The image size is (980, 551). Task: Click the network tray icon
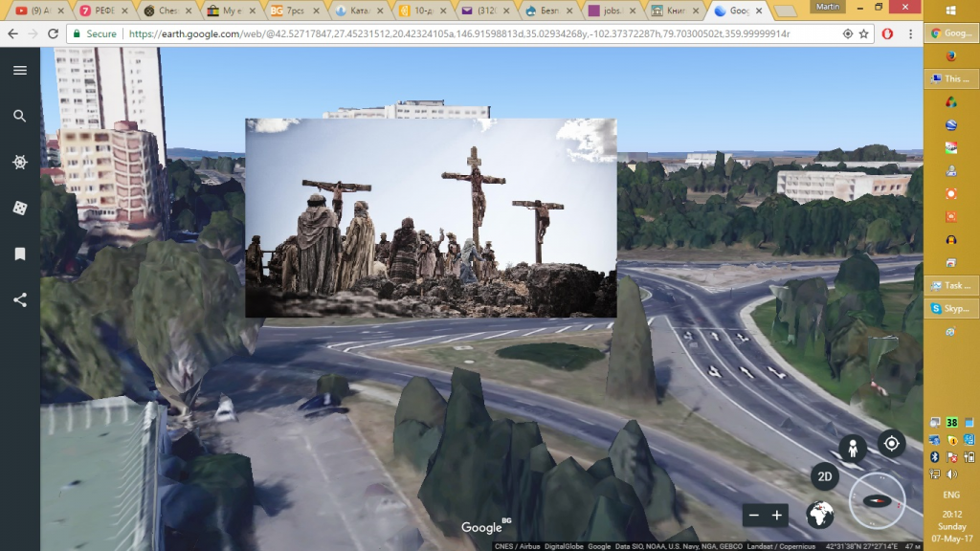(x=935, y=474)
